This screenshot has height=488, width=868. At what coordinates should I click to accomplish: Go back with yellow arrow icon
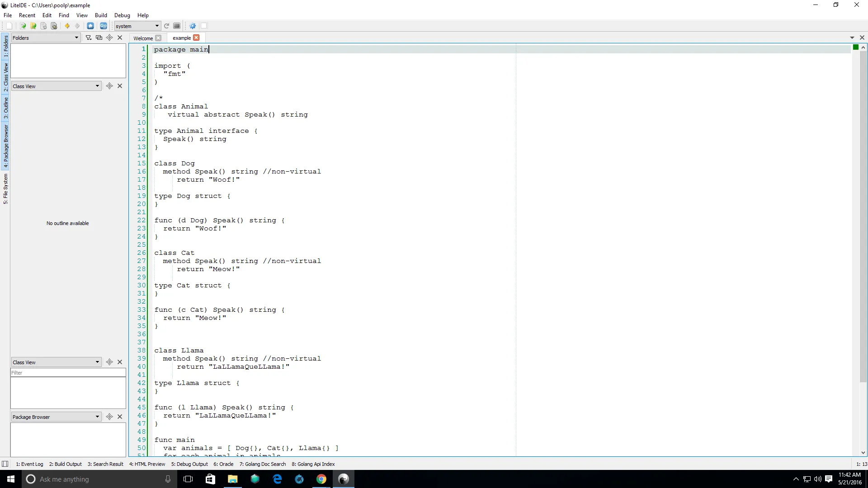point(67,26)
